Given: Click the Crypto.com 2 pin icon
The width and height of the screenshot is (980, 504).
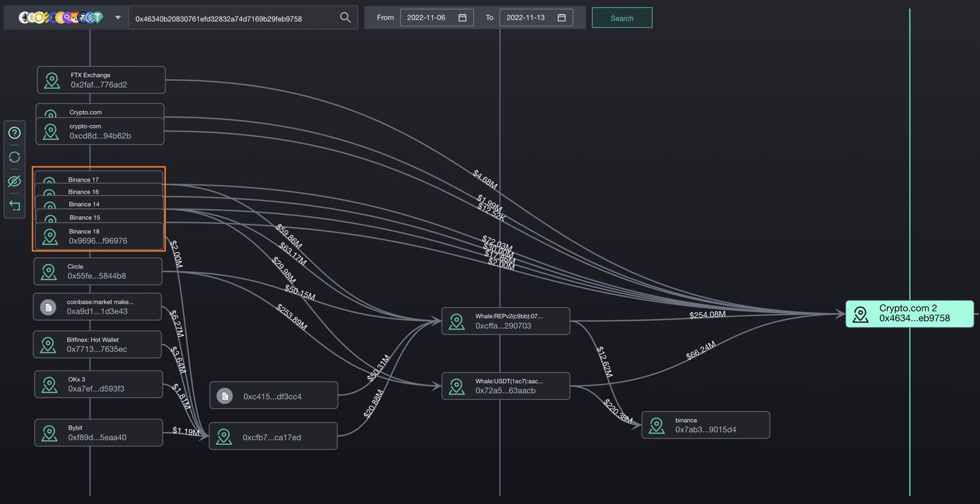Looking at the screenshot, I should [x=860, y=314].
